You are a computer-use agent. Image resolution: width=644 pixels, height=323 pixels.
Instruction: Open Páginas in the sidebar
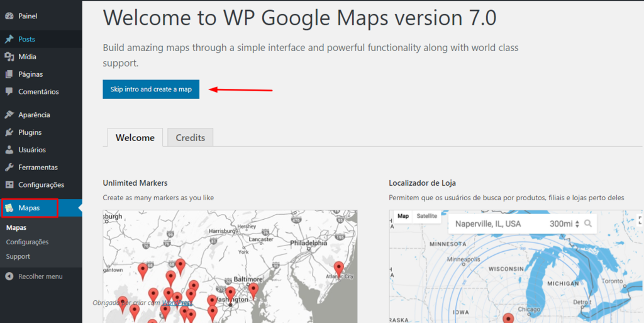tap(41, 74)
